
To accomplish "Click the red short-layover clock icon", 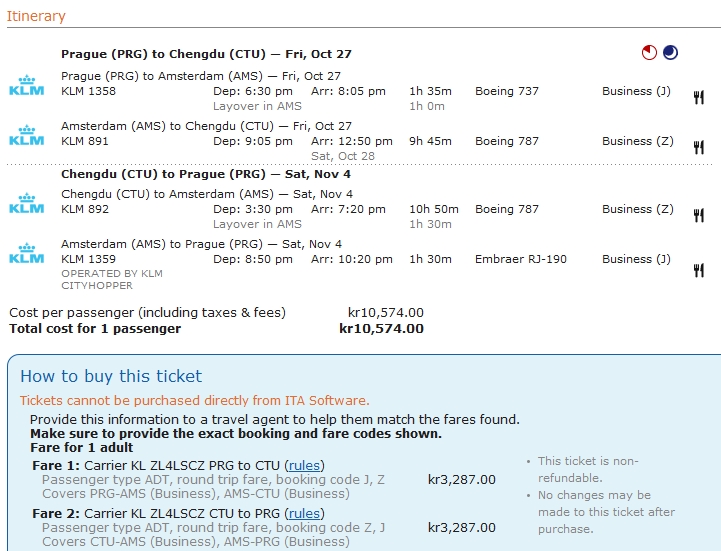I will tap(650, 53).
